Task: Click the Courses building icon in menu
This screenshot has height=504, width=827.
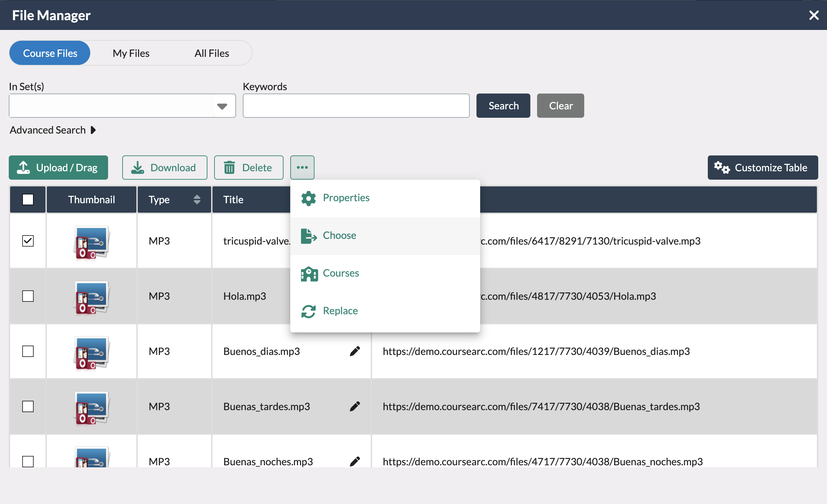Action: [309, 274]
